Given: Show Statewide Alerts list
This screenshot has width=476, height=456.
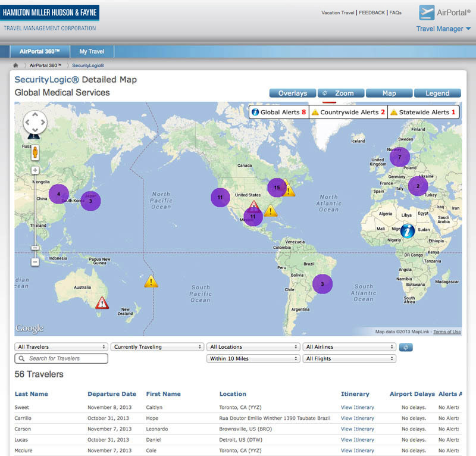Looking at the screenshot, I should click(x=424, y=112).
